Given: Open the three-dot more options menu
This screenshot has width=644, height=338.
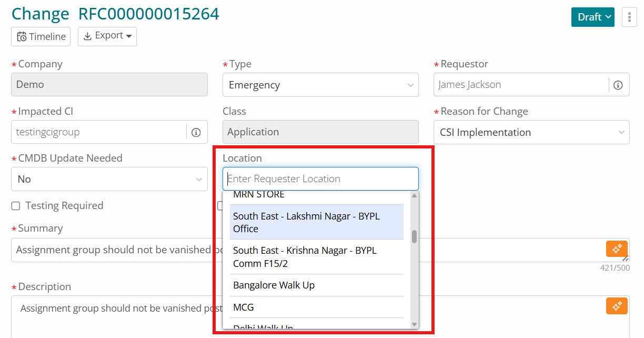Looking at the screenshot, I should click(x=629, y=17).
